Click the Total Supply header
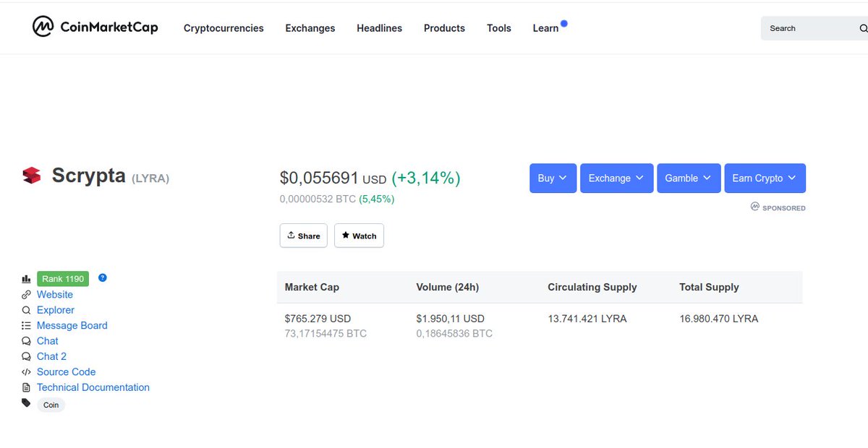Image resolution: width=868 pixels, height=448 pixels. (x=709, y=287)
